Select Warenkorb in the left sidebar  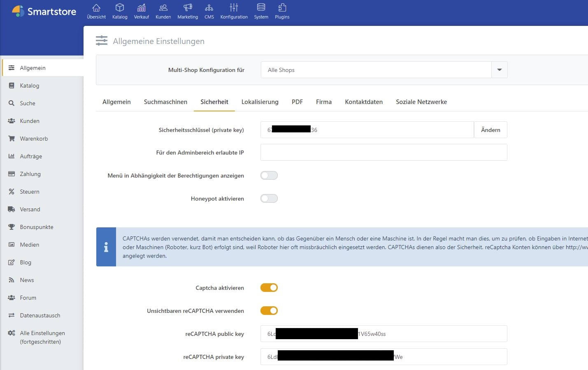[34, 139]
